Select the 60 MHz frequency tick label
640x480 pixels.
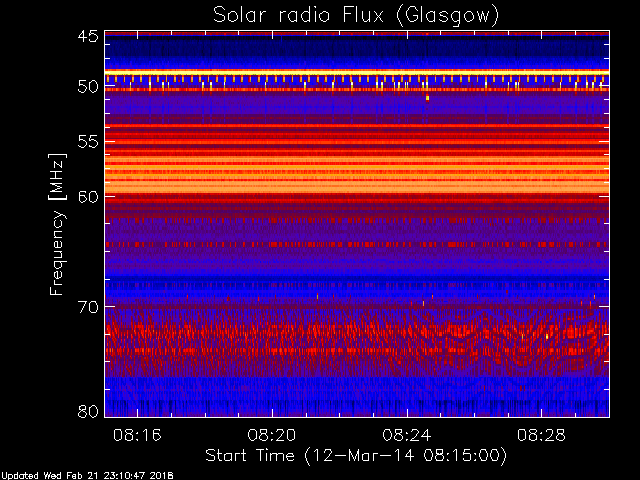tap(87, 196)
